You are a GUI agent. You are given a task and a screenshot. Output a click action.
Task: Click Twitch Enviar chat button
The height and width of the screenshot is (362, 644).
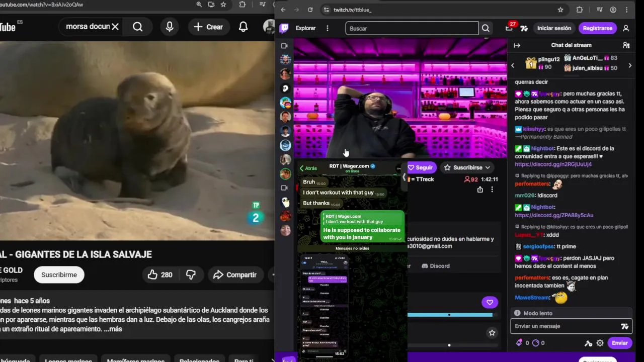619,343
